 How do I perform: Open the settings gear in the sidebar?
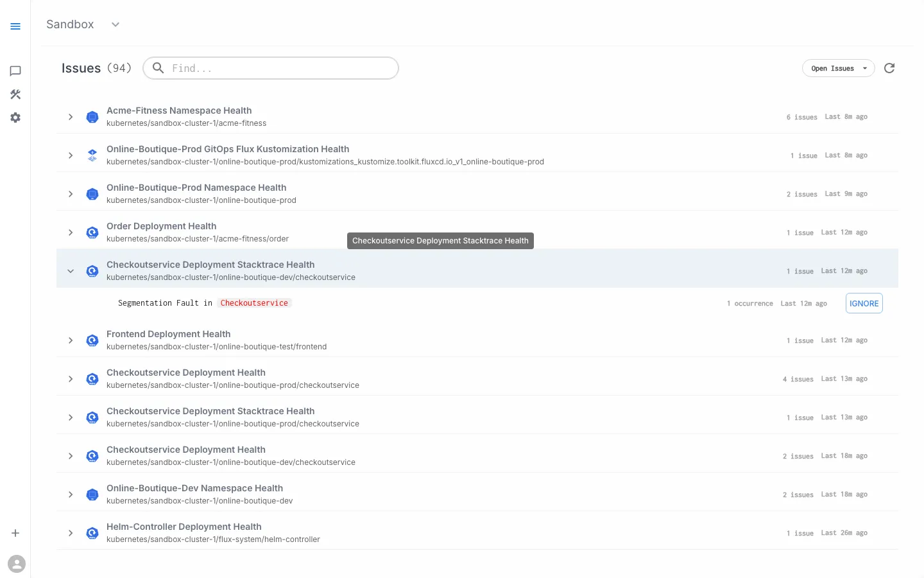click(x=15, y=117)
